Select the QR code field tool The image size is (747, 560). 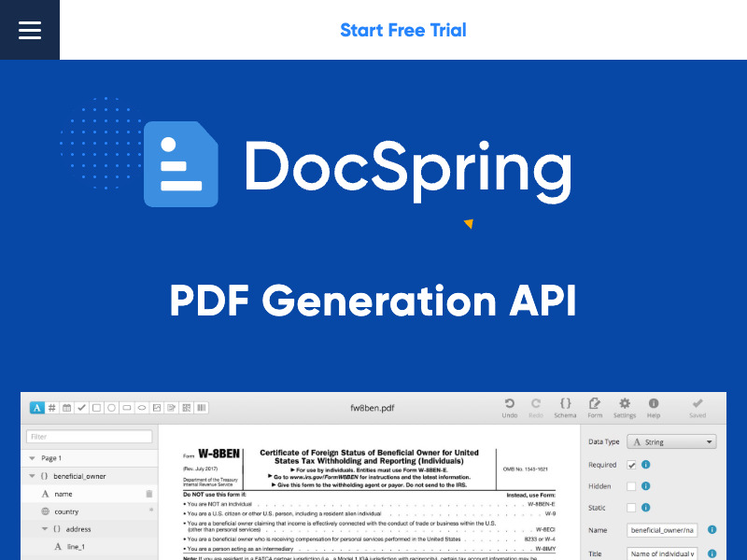(187, 408)
